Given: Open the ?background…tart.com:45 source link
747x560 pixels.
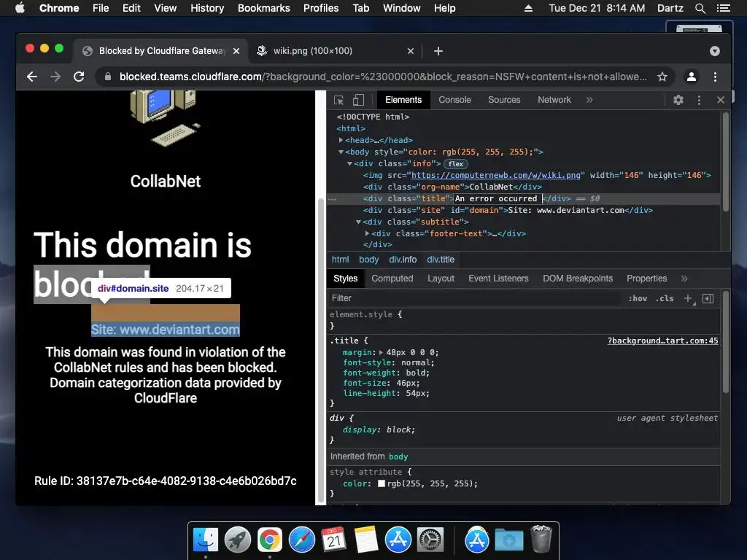Looking at the screenshot, I should point(662,341).
